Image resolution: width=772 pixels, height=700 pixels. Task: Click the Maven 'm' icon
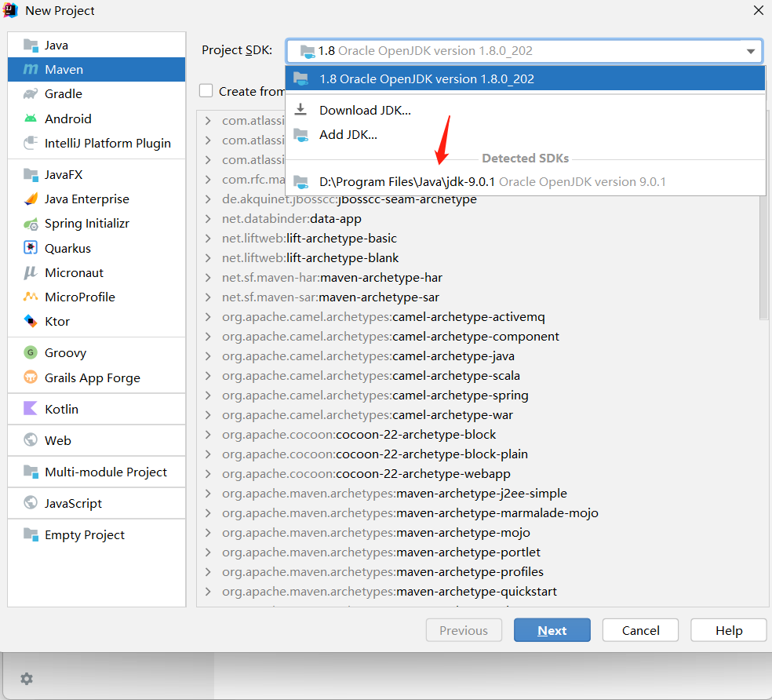[x=31, y=70]
